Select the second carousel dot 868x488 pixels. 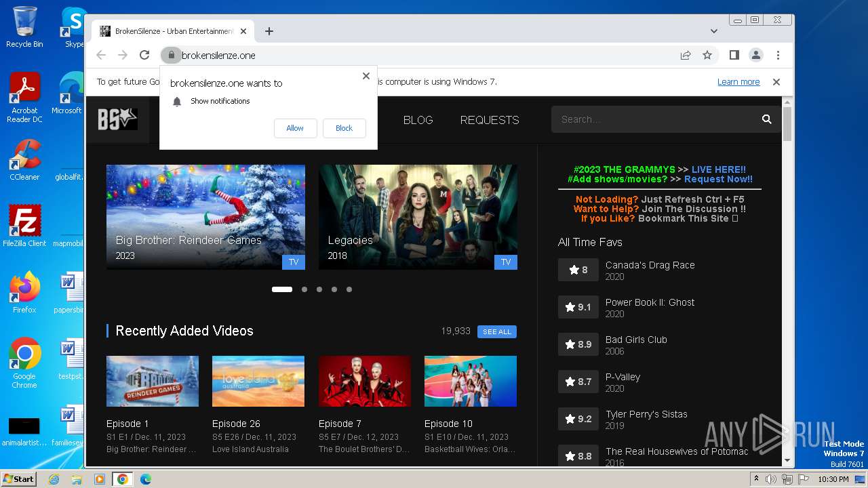coord(304,289)
